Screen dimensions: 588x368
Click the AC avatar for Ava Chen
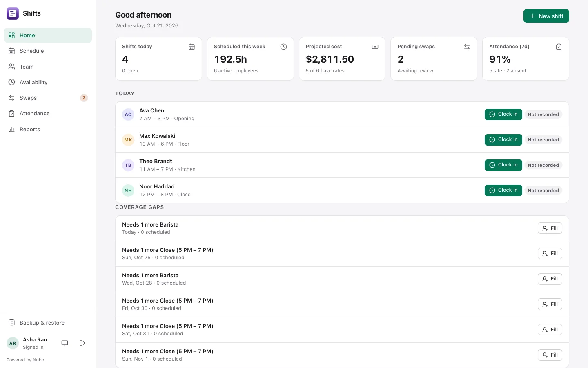click(128, 114)
